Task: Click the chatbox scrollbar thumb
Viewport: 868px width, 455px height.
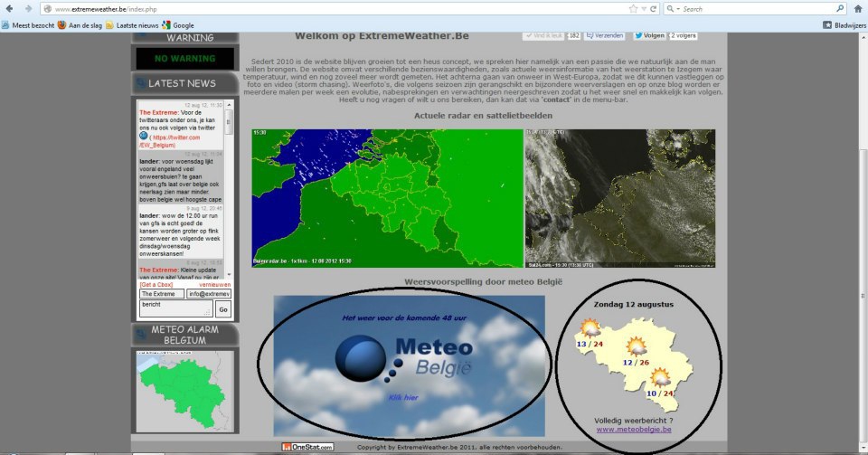Action: 229,121
